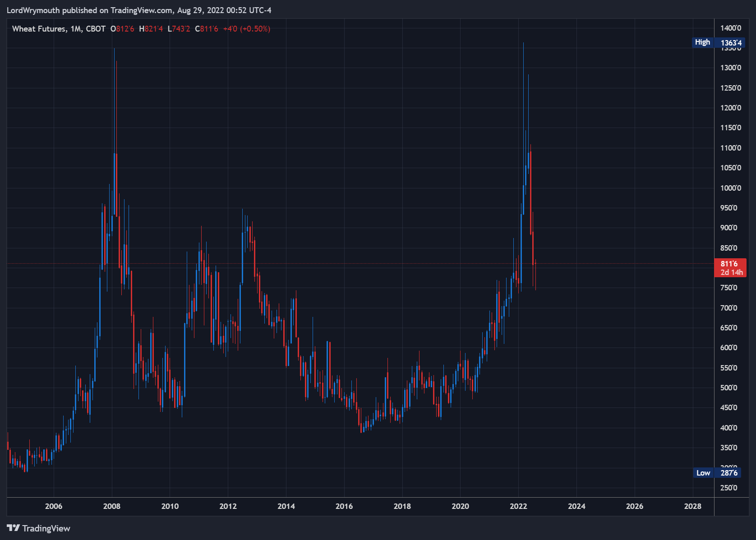Click the 550'0 price axis label

click(x=728, y=368)
